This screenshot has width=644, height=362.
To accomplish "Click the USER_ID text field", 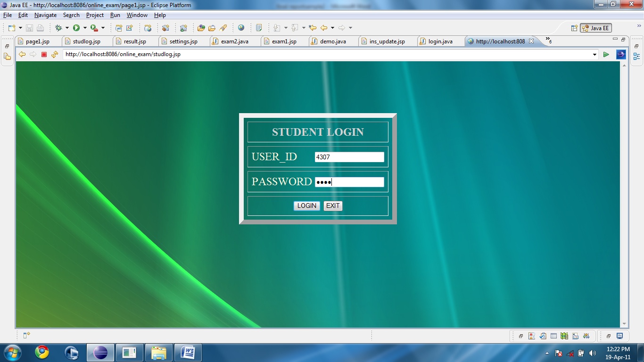I will click(x=349, y=157).
